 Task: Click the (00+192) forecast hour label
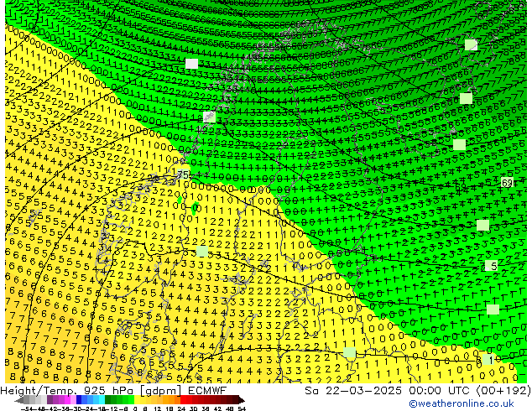503,391
